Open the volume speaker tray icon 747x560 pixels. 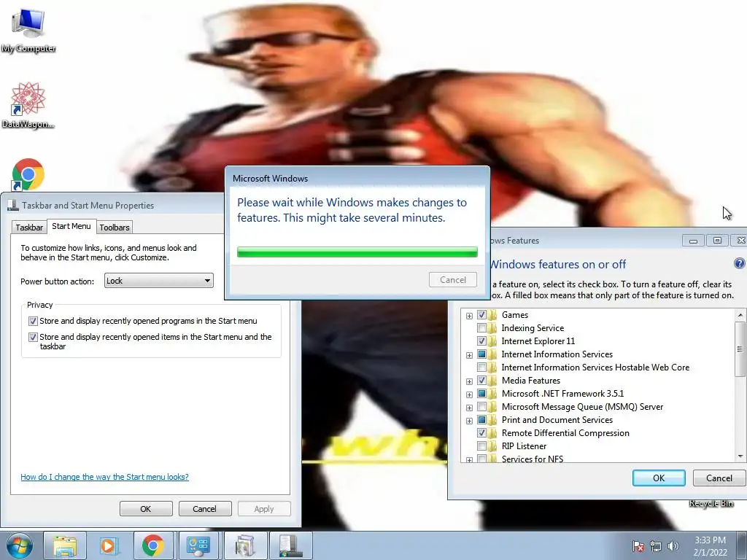pos(673,547)
